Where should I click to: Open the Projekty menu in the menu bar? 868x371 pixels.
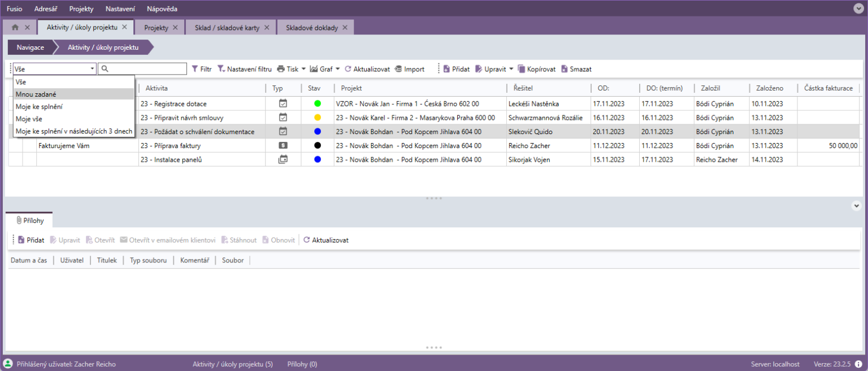81,9
